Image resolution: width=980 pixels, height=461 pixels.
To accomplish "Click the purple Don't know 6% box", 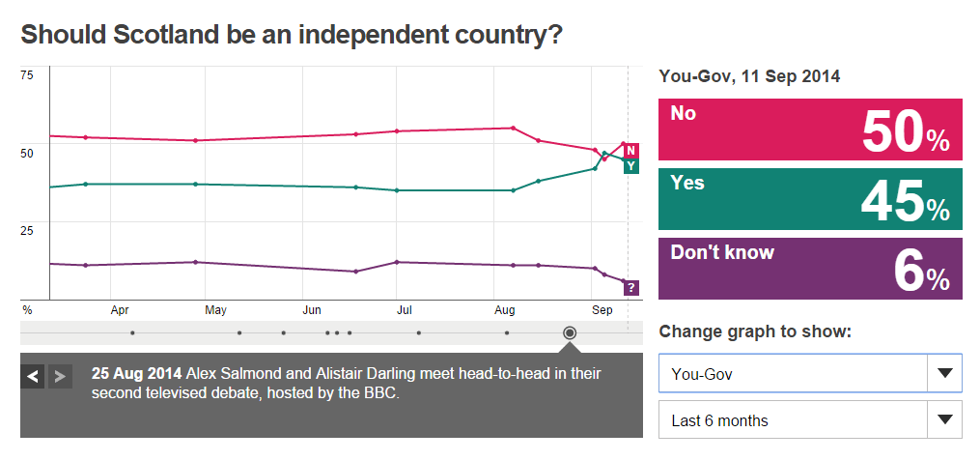I will (810, 269).
